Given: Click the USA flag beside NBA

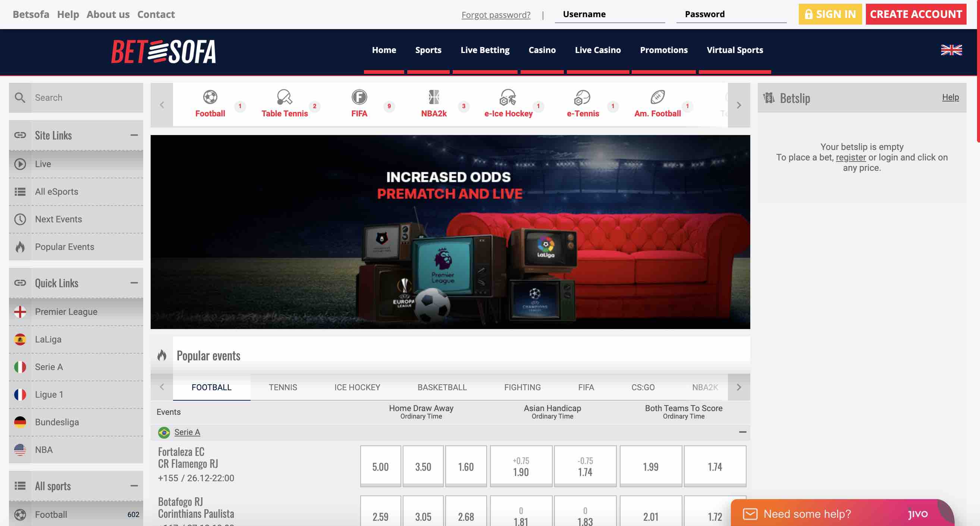Looking at the screenshot, I should point(20,450).
